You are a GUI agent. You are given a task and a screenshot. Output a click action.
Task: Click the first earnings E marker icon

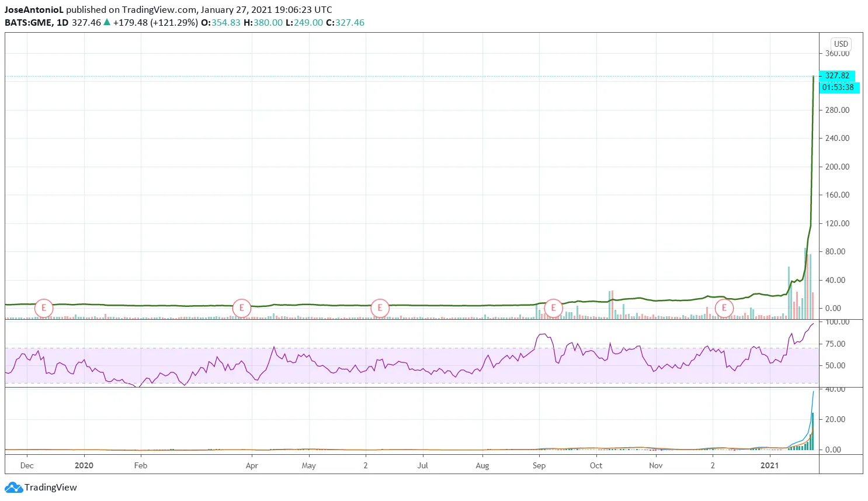[43, 308]
